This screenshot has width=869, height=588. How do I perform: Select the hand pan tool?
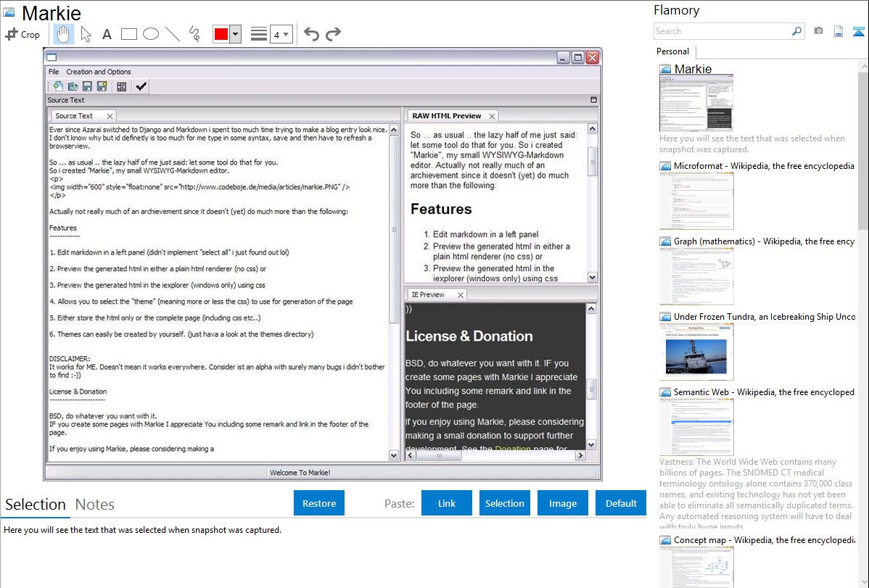click(63, 34)
